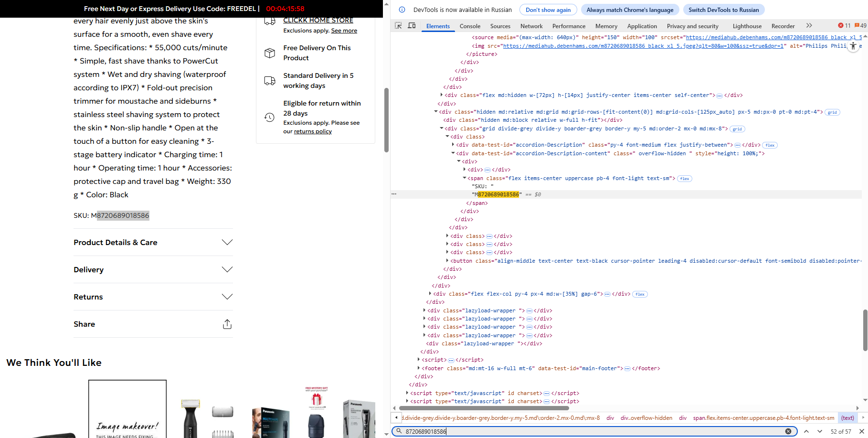Viewport: 868px width, 438px height.
Task: Click the info icon in DevTools banner
Action: pos(402,10)
